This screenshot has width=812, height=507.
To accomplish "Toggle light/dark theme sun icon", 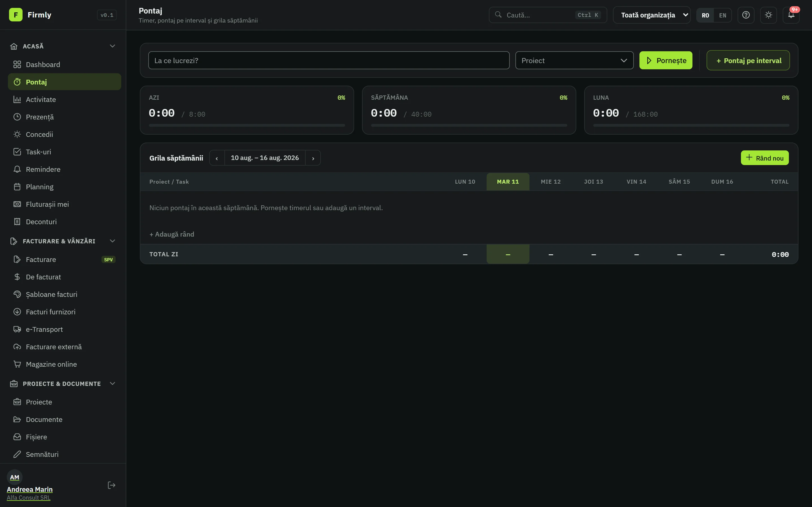I will [768, 15].
